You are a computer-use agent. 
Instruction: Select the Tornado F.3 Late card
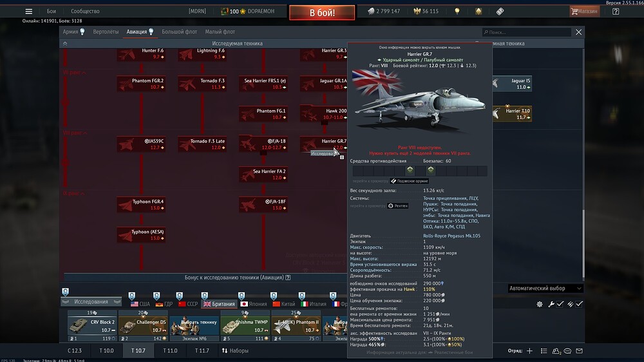[x=202, y=144]
